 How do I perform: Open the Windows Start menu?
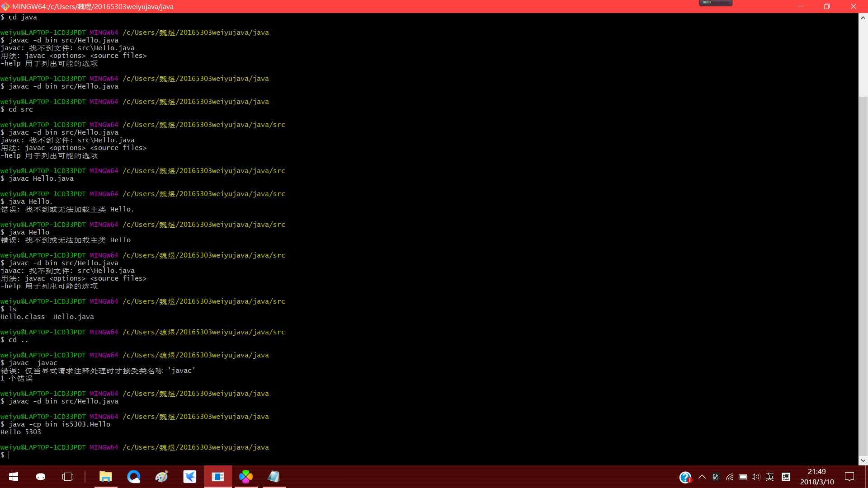[x=13, y=477]
